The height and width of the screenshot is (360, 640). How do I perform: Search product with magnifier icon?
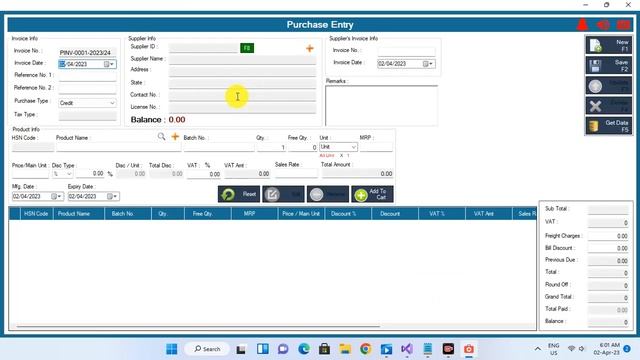point(162,136)
